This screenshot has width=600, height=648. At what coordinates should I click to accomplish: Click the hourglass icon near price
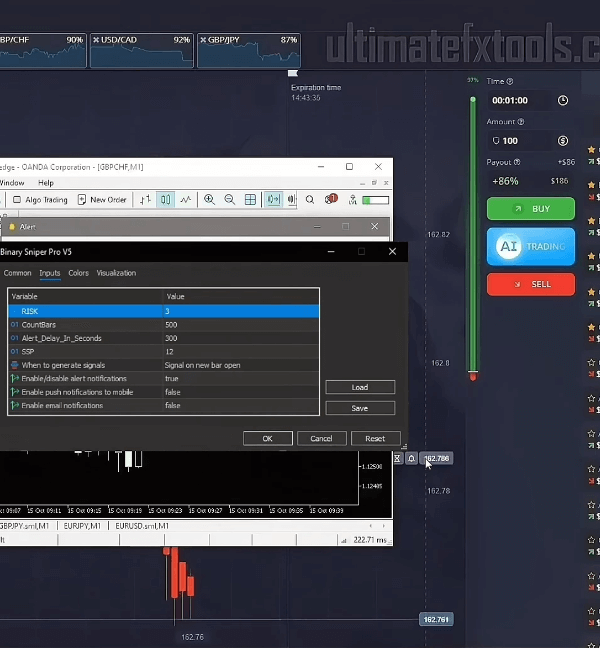pyautogui.click(x=397, y=458)
